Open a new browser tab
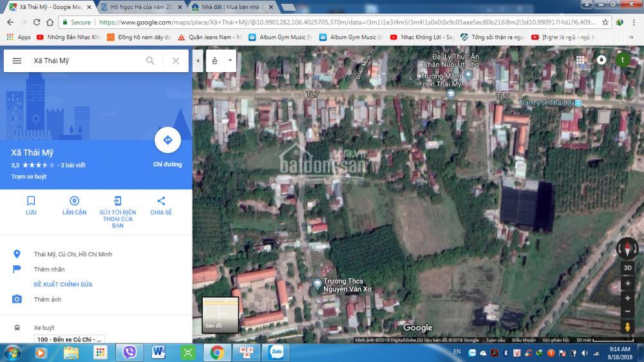644x362 pixels. click(289, 7)
